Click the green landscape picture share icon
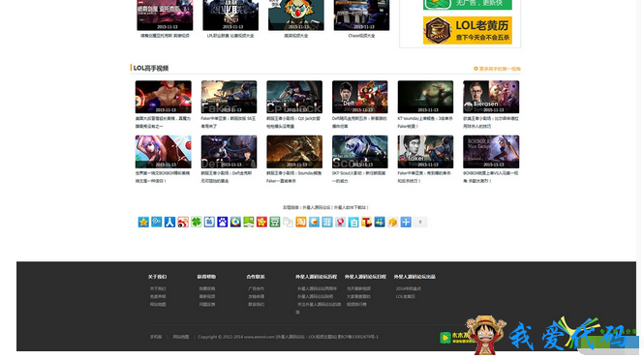Image resolution: width=644 pixels, height=360 pixels. coord(249,223)
